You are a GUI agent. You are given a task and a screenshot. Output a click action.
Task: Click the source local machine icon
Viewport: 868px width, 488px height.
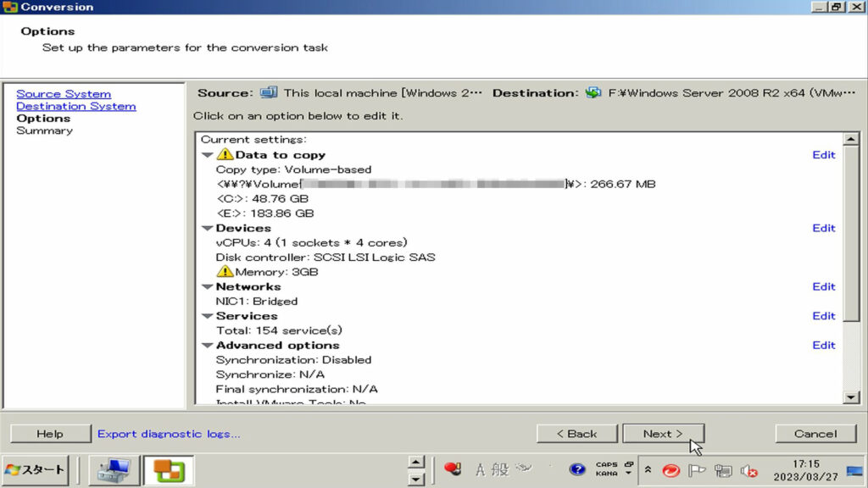coord(269,93)
